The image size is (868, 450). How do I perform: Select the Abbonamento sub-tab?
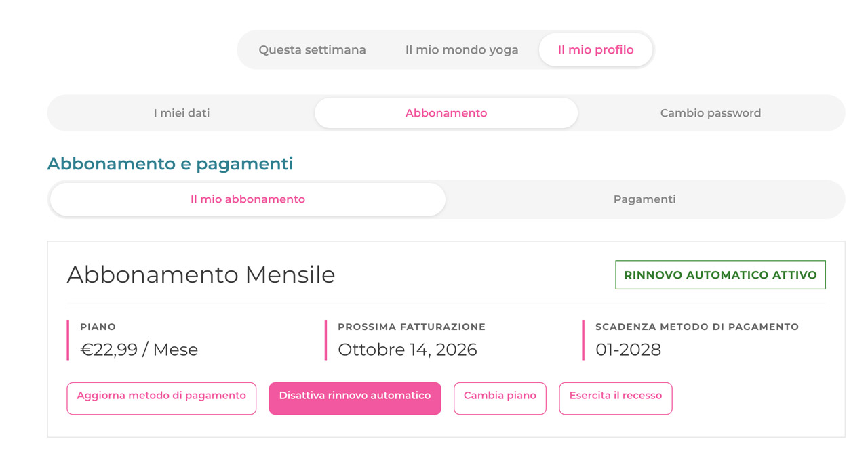point(446,113)
